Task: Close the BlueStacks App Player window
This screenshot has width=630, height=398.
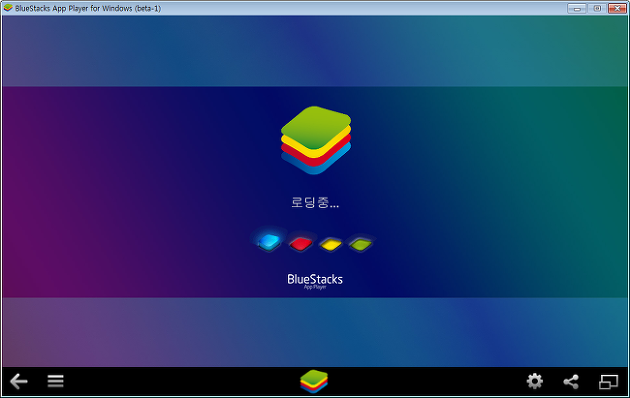Action: click(x=618, y=8)
